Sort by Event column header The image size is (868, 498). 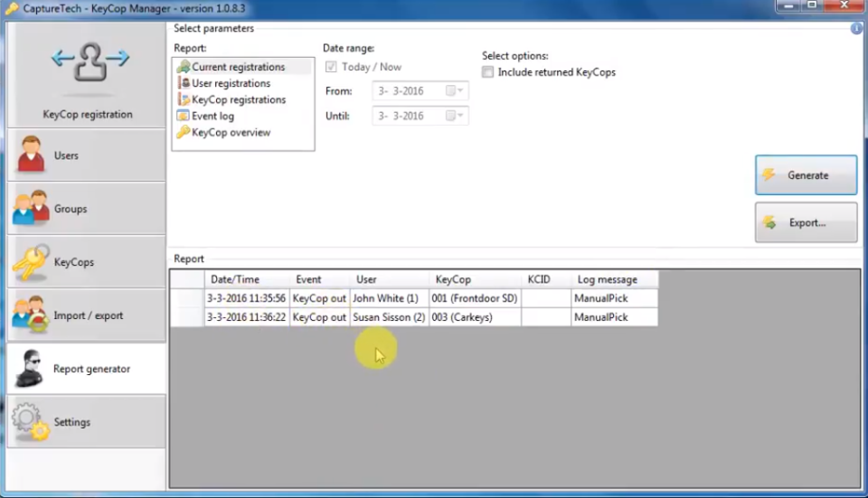point(319,279)
